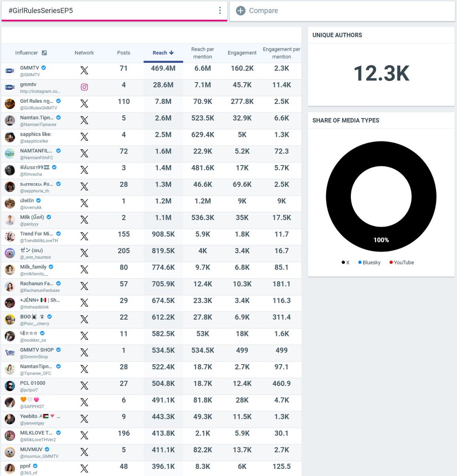Click the X network icon for GMMTV SHOP

tap(84, 353)
